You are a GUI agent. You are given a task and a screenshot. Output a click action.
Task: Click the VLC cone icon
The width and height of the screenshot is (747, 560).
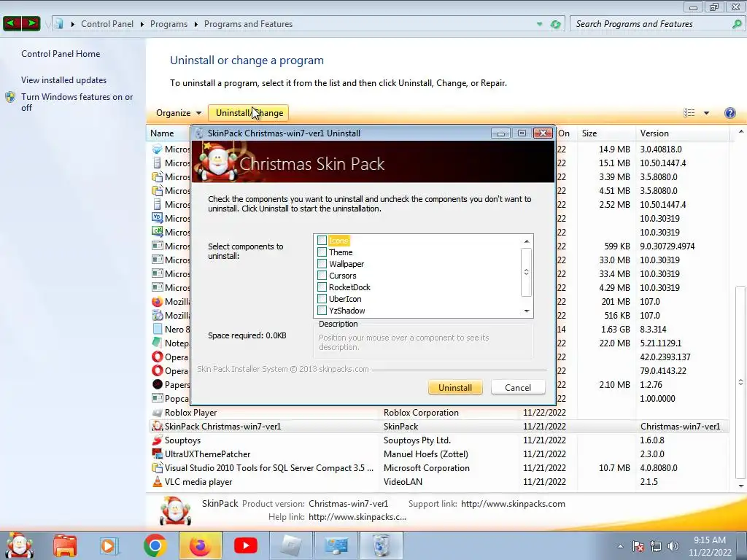[158, 481]
